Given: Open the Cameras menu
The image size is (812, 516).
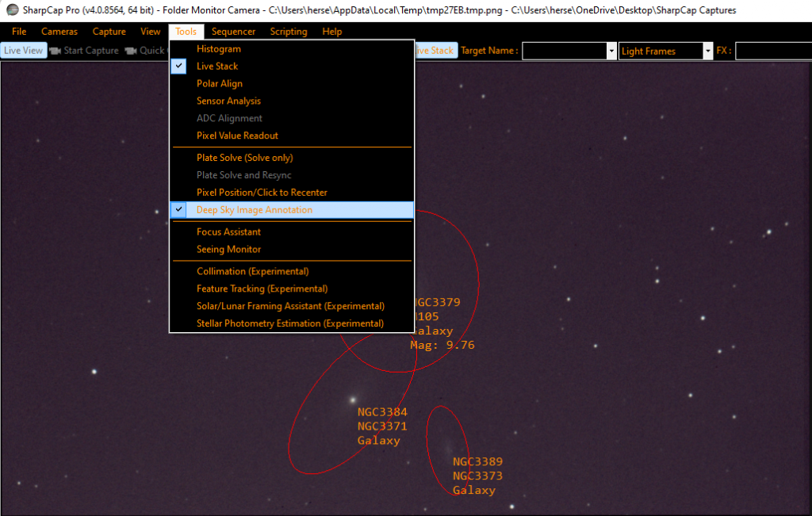Looking at the screenshot, I should pos(59,32).
